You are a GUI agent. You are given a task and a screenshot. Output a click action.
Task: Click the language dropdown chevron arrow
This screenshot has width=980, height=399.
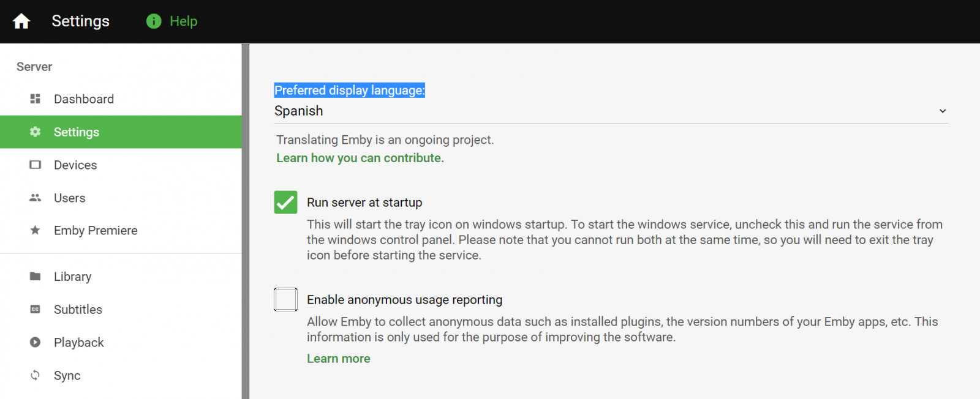tap(943, 111)
